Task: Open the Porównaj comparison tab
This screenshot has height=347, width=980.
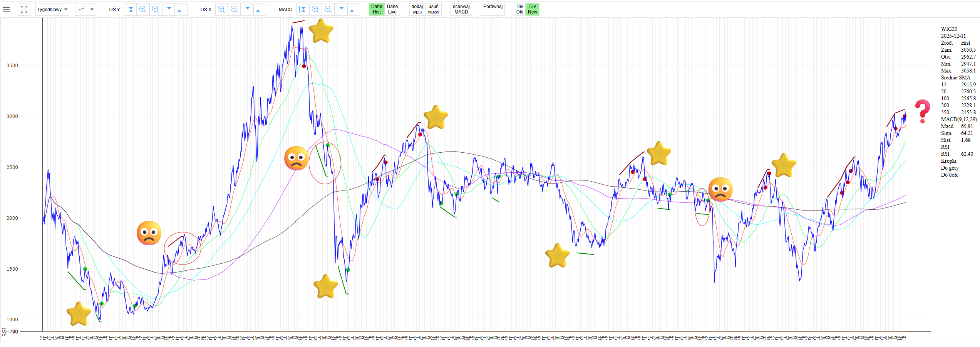Action: point(493,7)
